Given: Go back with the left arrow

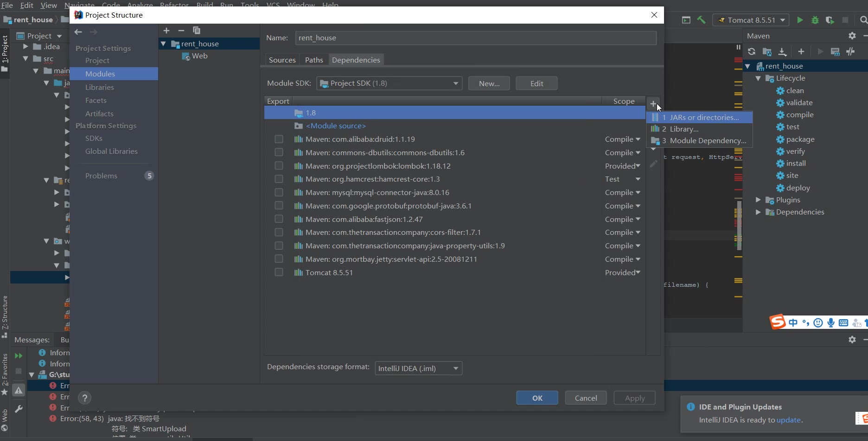Looking at the screenshot, I should tap(78, 32).
